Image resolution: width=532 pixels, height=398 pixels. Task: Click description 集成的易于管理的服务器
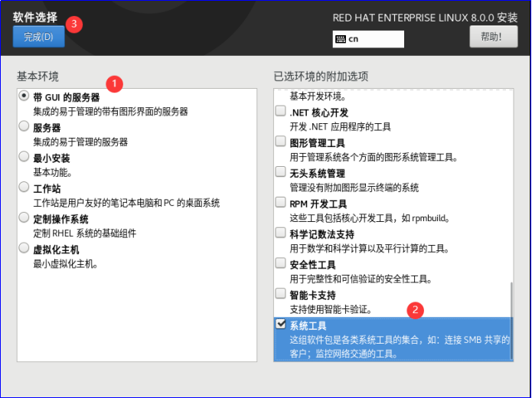pyautogui.click(x=80, y=142)
